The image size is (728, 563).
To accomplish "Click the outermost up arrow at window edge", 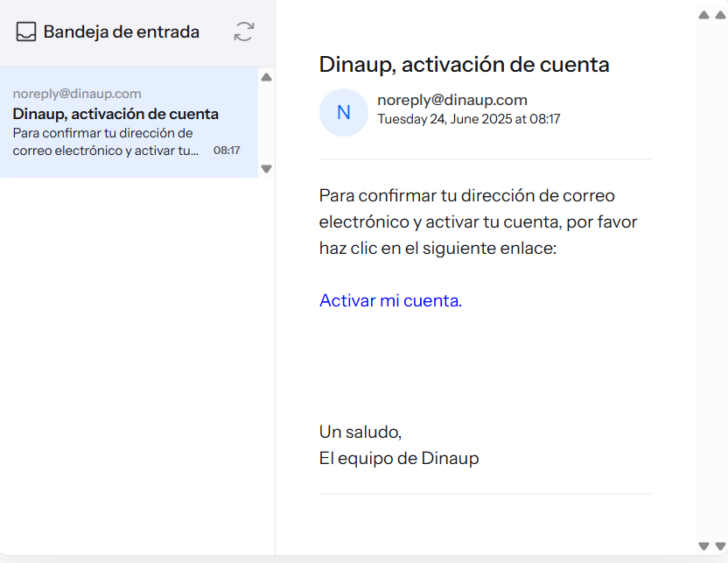I will (719, 15).
